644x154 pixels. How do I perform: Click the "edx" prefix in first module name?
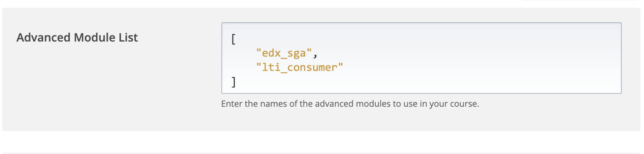coord(271,53)
